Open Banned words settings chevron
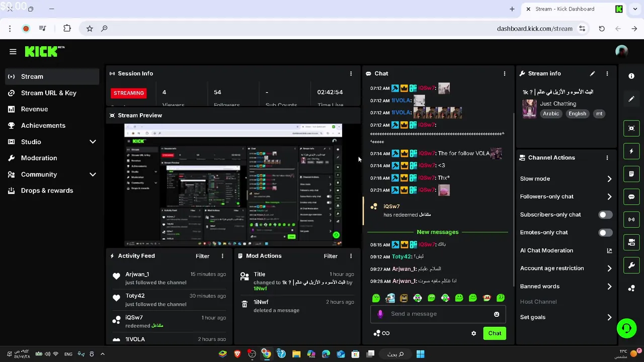 (x=609, y=287)
